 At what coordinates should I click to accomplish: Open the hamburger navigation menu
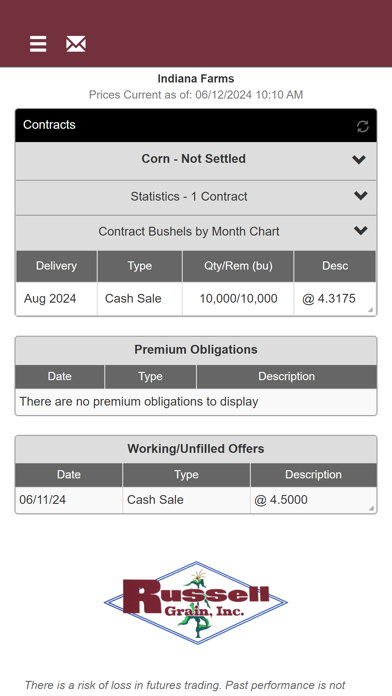[38, 44]
